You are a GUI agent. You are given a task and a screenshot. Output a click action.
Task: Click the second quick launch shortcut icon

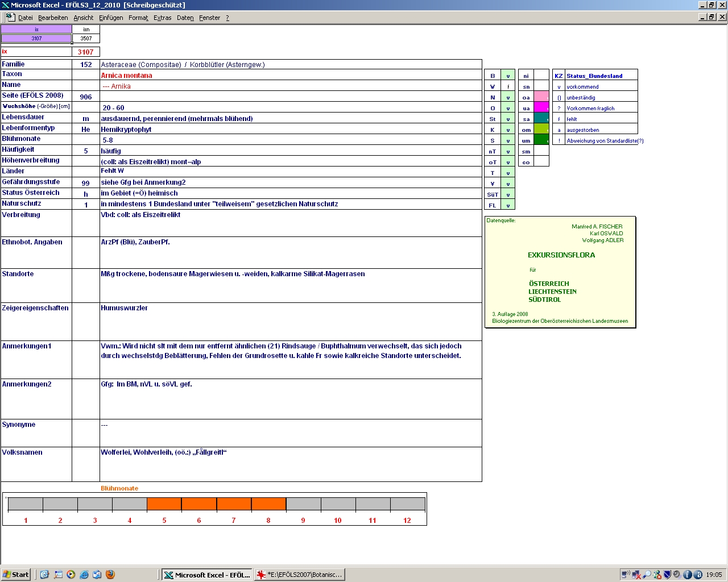tap(58, 575)
